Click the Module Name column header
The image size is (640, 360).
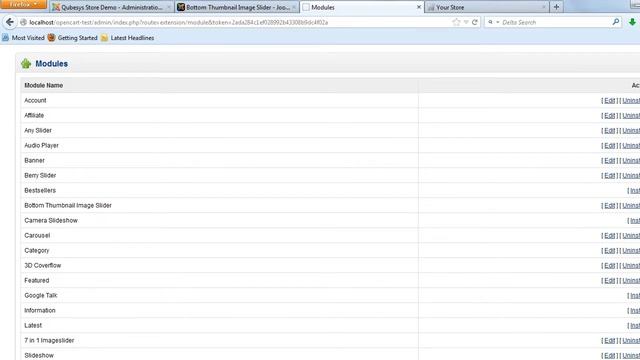(x=44, y=85)
